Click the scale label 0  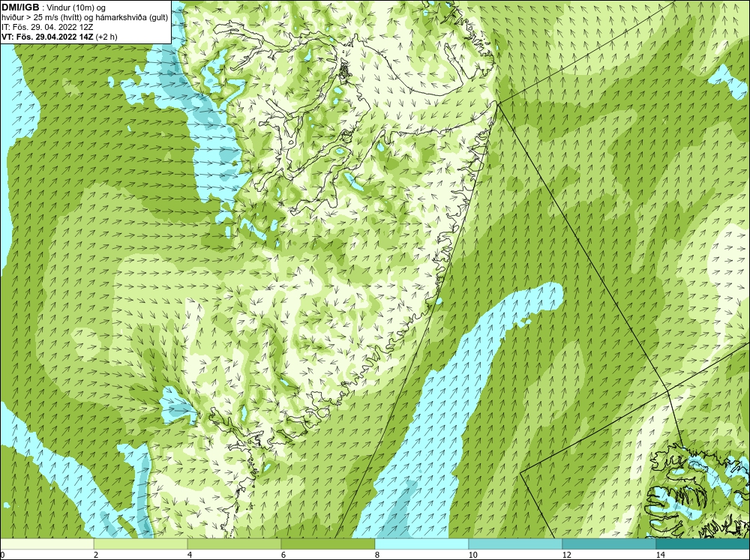pos(2,555)
